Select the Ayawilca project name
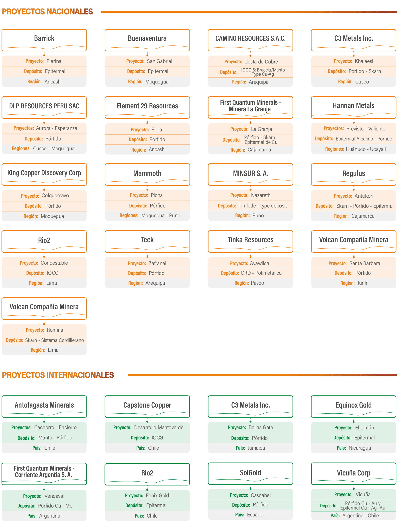The image size is (401, 532). point(260,263)
